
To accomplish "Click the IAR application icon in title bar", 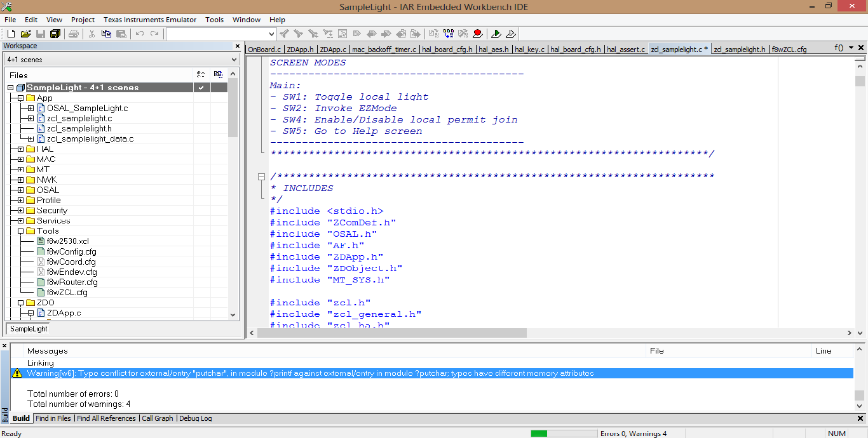I will (7, 7).
